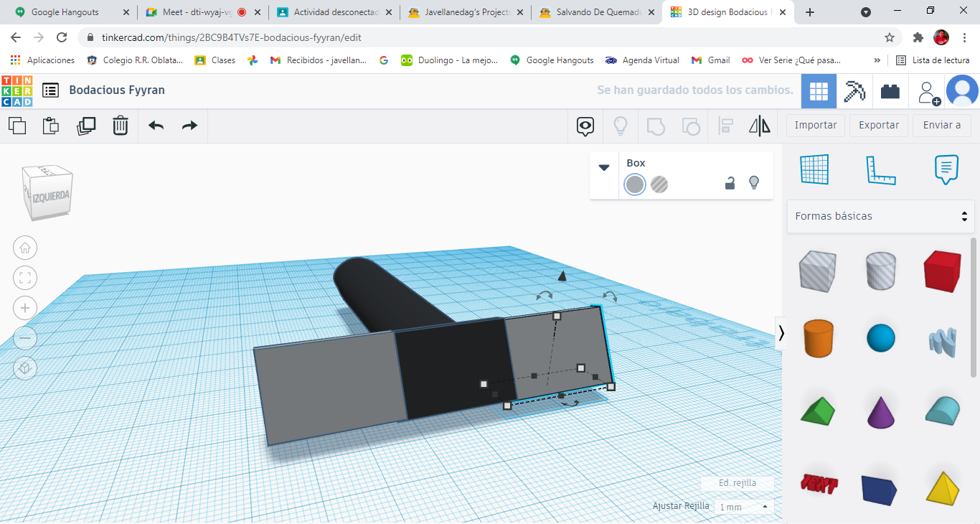Edit the Bodacious Fyyran design name
This screenshot has width=980, height=524.
117,90
